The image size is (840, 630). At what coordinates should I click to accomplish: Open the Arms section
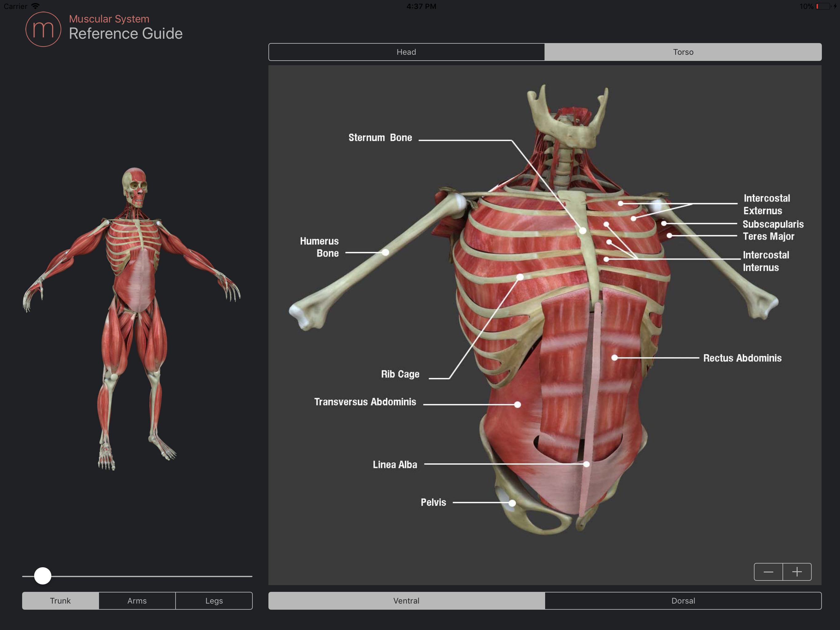pyautogui.click(x=137, y=601)
